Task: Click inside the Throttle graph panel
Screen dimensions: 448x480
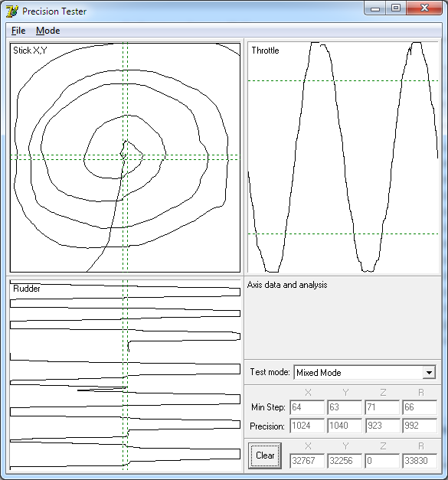Action: pyautogui.click(x=343, y=158)
